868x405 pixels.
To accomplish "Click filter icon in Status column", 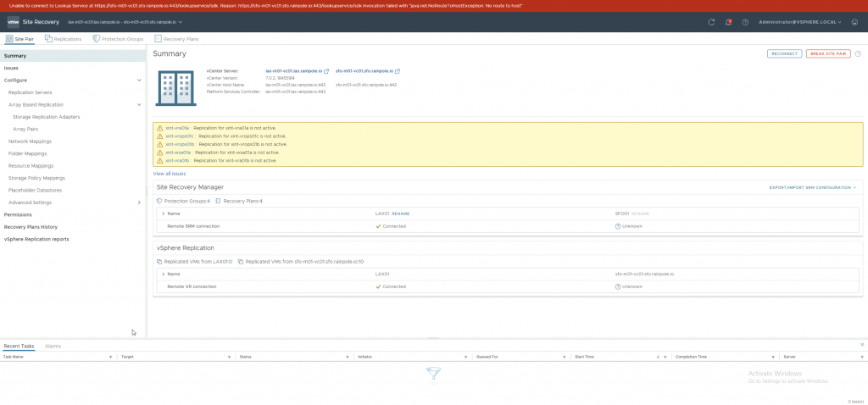I will (347, 358).
